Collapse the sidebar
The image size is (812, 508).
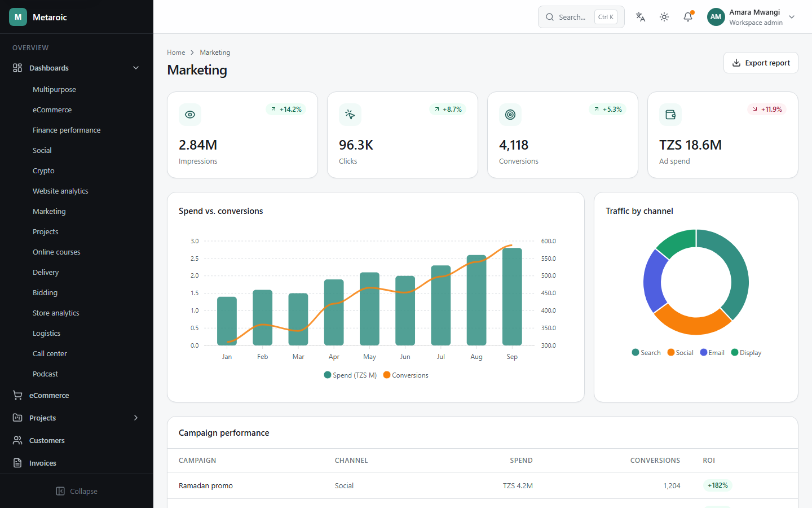77,491
